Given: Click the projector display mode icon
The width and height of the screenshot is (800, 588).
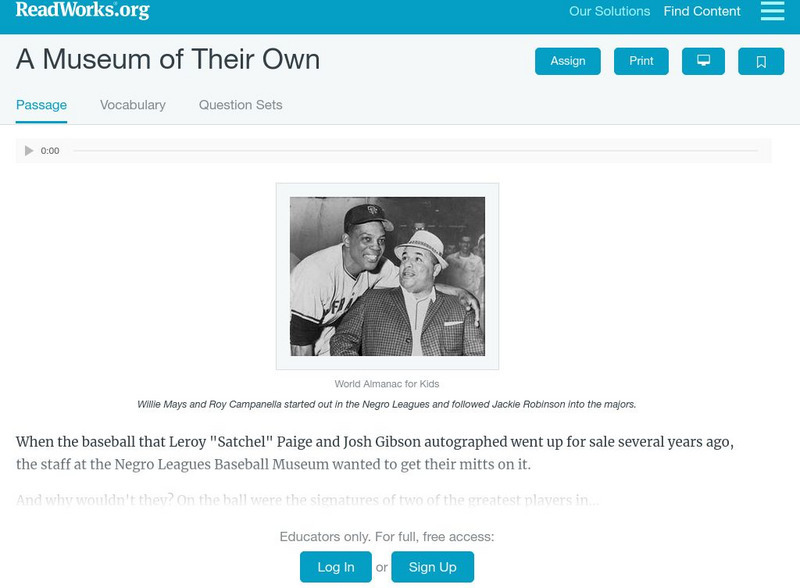Looking at the screenshot, I should pyautogui.click(x=703, y=61).
